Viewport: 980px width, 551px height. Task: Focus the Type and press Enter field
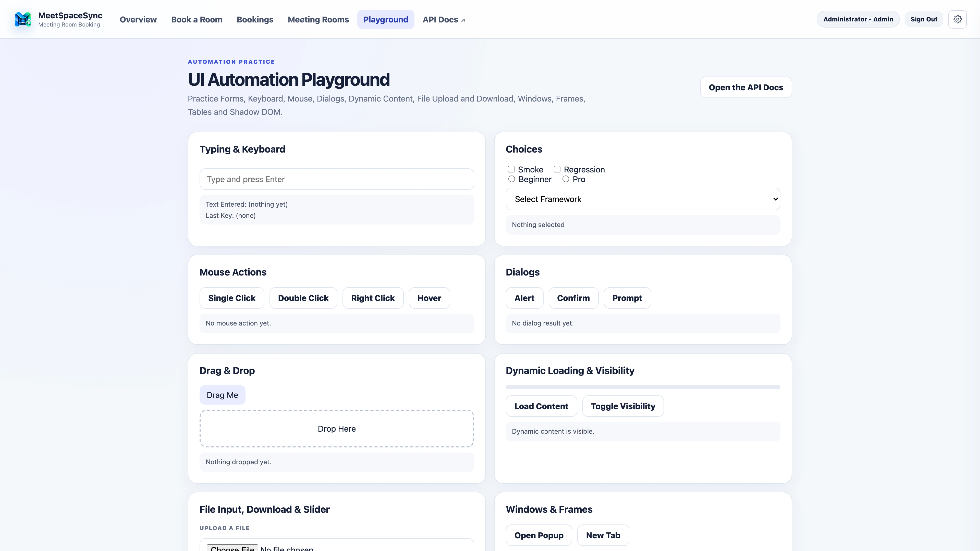(337, 179)
